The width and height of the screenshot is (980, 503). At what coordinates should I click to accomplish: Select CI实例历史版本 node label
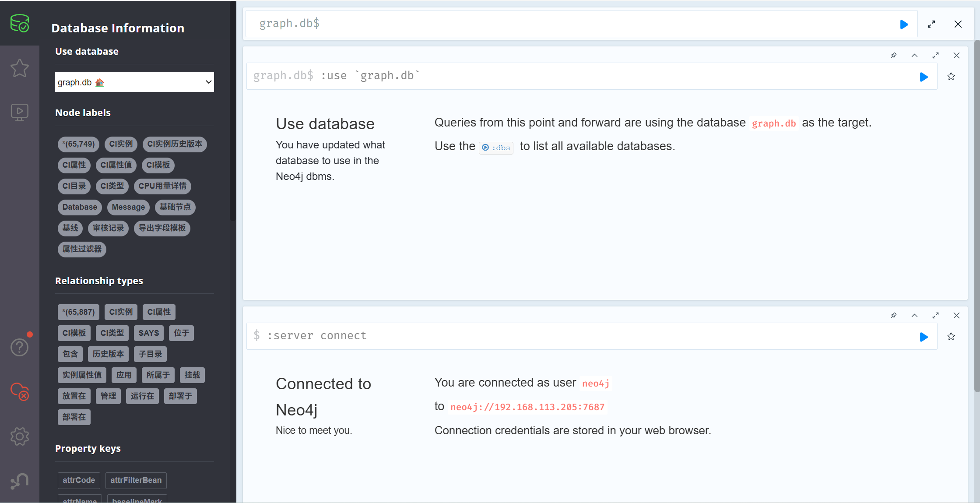175,144
